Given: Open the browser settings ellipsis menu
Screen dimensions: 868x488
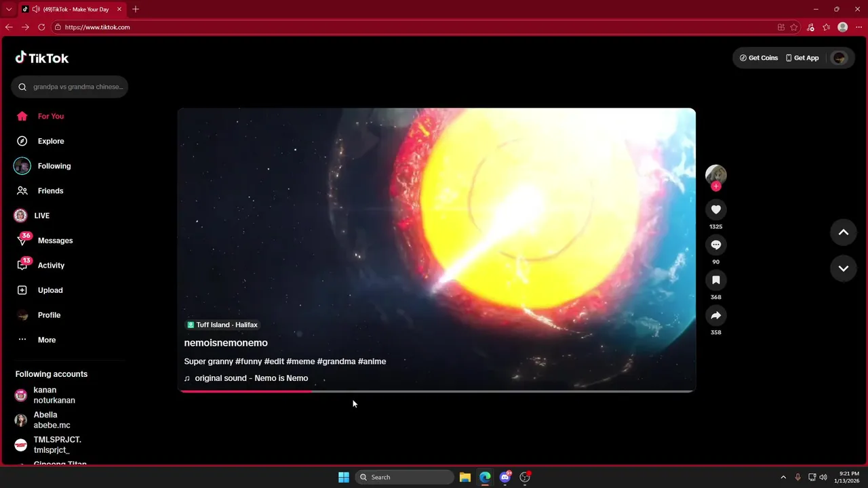Looking at the screenshot, I should click(859, 27).
